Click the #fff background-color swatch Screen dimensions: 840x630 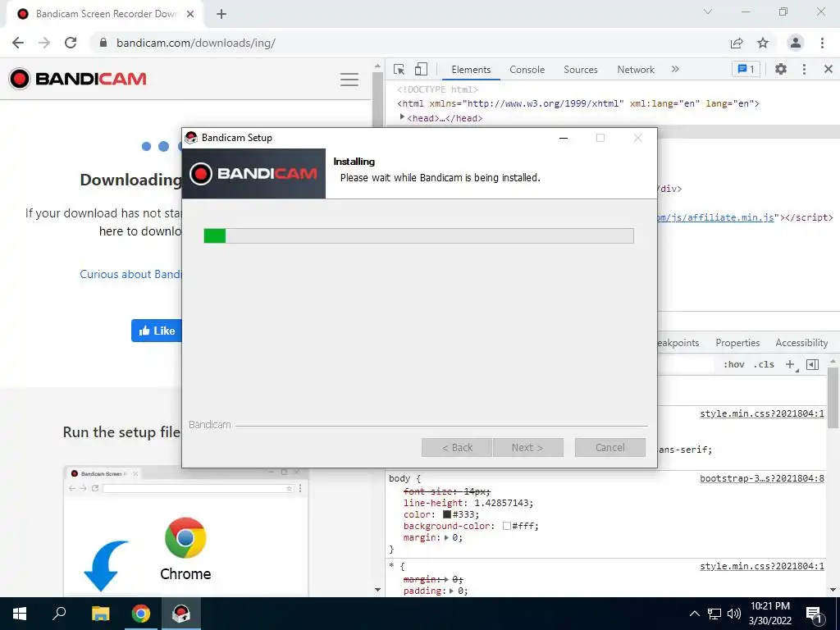pos(507,526)
